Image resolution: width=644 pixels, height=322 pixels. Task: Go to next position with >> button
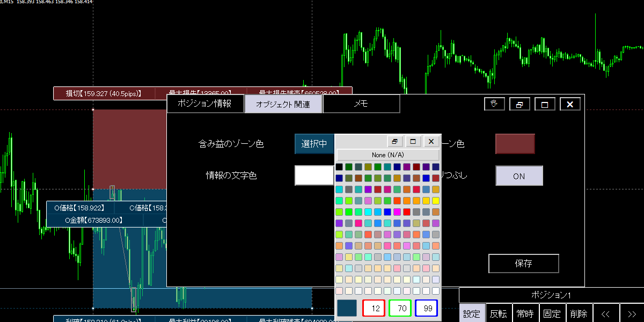coord(632,314)
